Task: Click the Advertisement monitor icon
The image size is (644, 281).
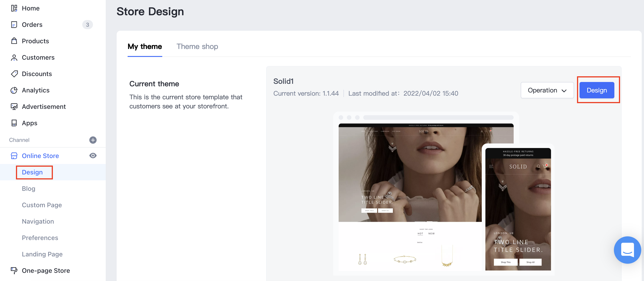Action: [x=14, y=107]
